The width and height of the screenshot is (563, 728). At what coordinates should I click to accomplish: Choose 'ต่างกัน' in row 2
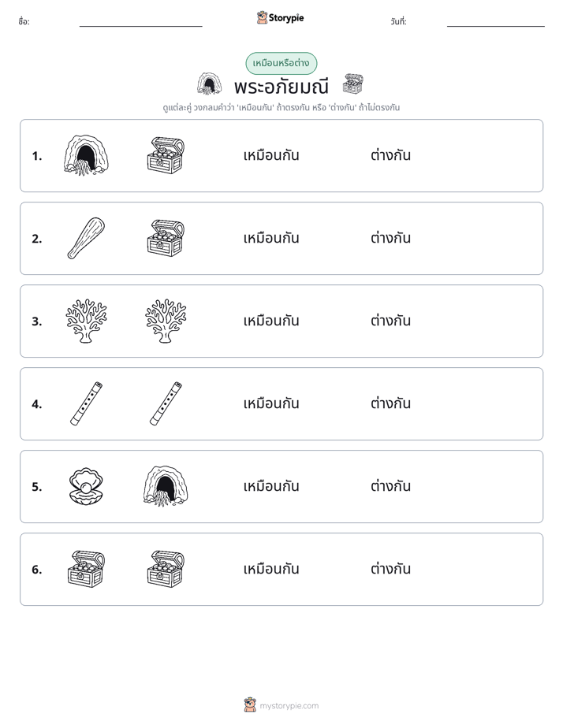point(390,238)
